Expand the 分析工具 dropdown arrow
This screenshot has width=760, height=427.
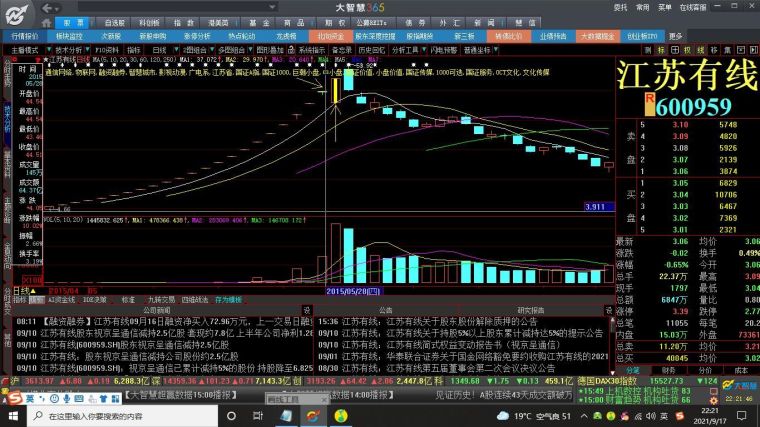pos(424,50)
